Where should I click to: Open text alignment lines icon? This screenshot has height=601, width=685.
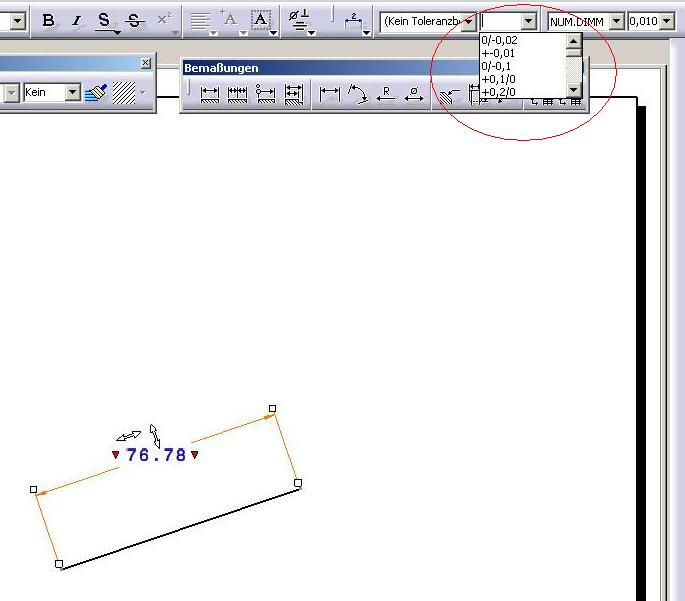(200, 21)
